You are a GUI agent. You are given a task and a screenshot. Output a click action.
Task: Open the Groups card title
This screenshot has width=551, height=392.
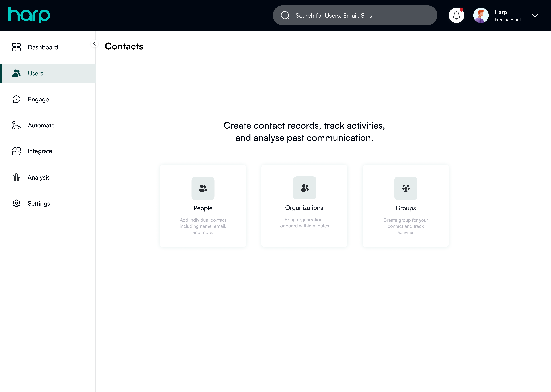click(406, 208)
